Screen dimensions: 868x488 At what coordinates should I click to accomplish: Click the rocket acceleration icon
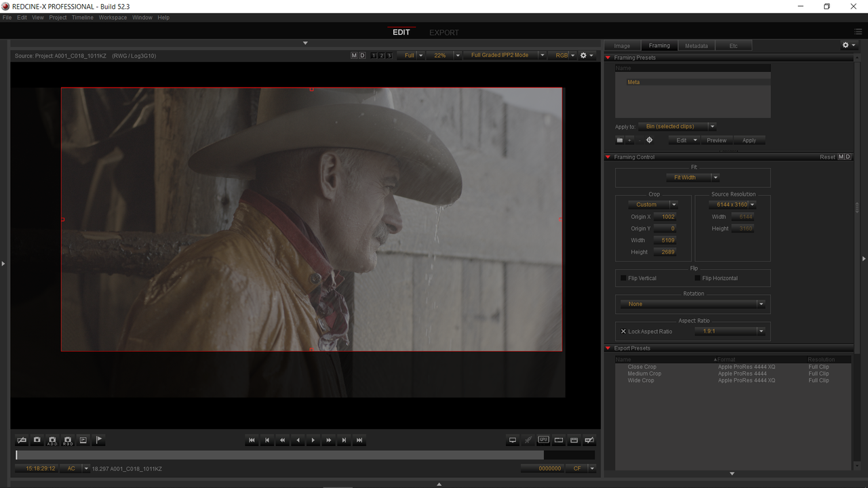point(528,440)
